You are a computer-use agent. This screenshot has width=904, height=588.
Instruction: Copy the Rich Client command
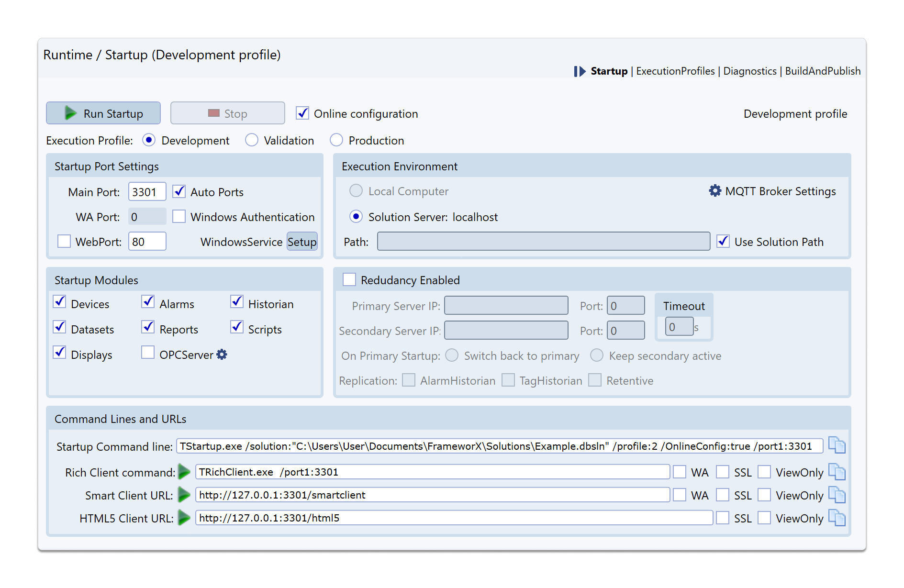point(837,472)
